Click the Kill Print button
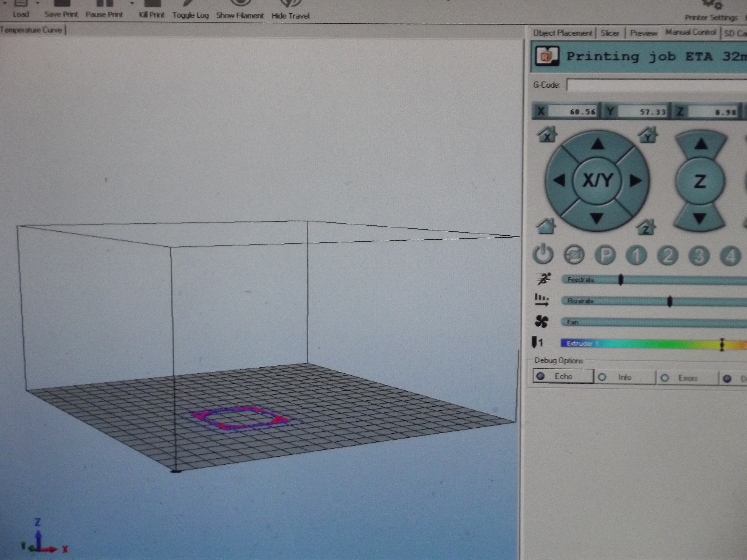747x560 pixels. click(x=152, y=10)
